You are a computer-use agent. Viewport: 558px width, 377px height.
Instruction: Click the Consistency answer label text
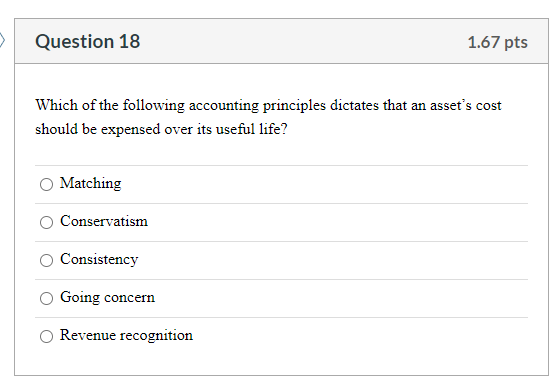[99, 260]
